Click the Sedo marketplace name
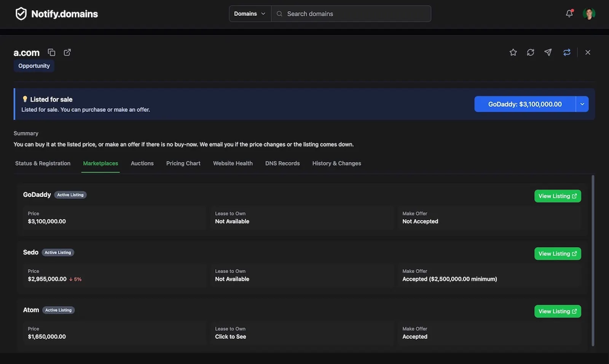 point(30,253)
